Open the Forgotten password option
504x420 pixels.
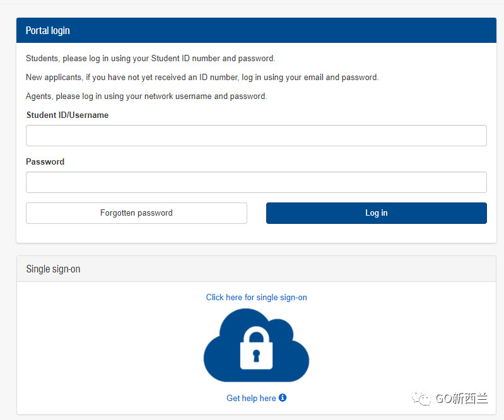136,213
